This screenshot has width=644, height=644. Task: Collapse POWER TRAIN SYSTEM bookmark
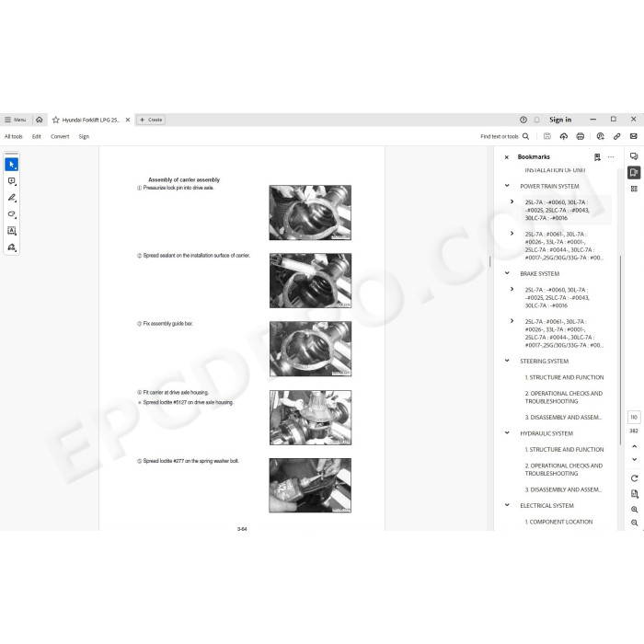pyautogui.click(x=507, y=186)
